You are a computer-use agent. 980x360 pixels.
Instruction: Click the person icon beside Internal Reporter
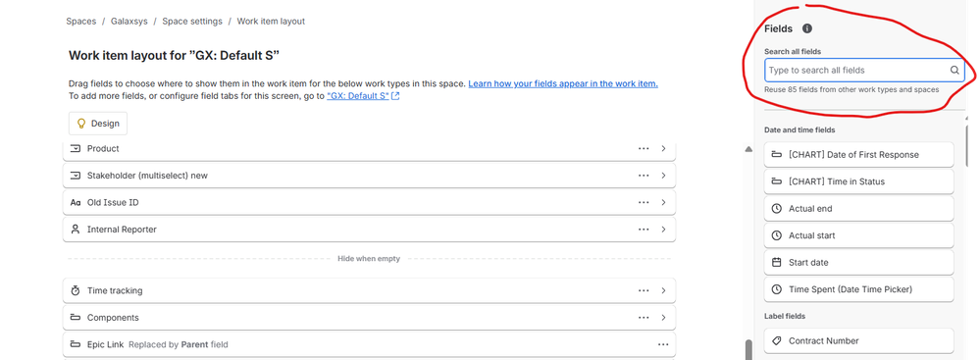[76, 230]
